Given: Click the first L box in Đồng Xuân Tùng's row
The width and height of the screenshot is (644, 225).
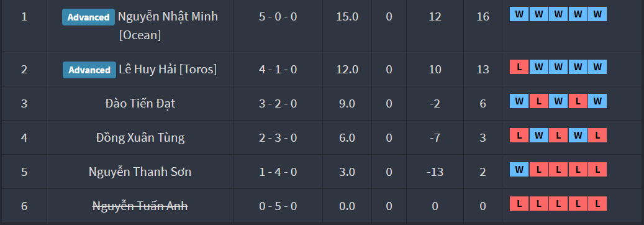Looking at the screenshot, I should (x=519, y=135).
